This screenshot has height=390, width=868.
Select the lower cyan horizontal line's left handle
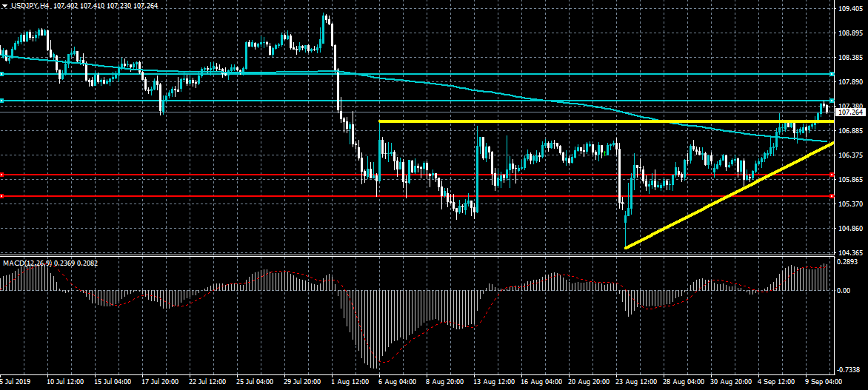click(x=1, y=101)
